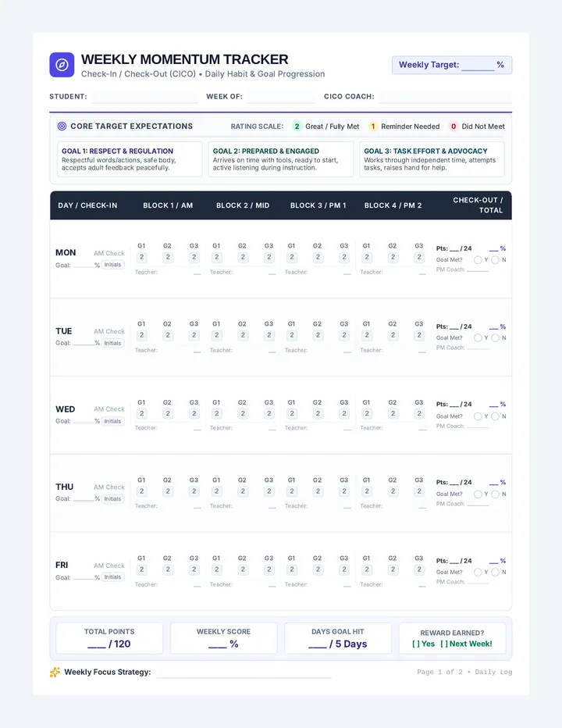This screenshot has height=728, width=562.
Task: Click Wednesday Block 4 G2 score box
Action: coord(393,413)
